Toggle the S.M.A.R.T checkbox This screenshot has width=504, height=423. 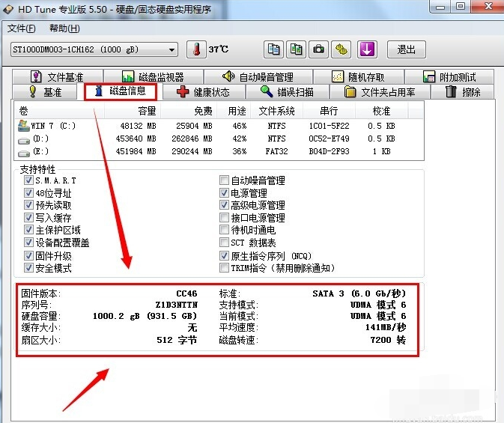click(x=28, y=180)
